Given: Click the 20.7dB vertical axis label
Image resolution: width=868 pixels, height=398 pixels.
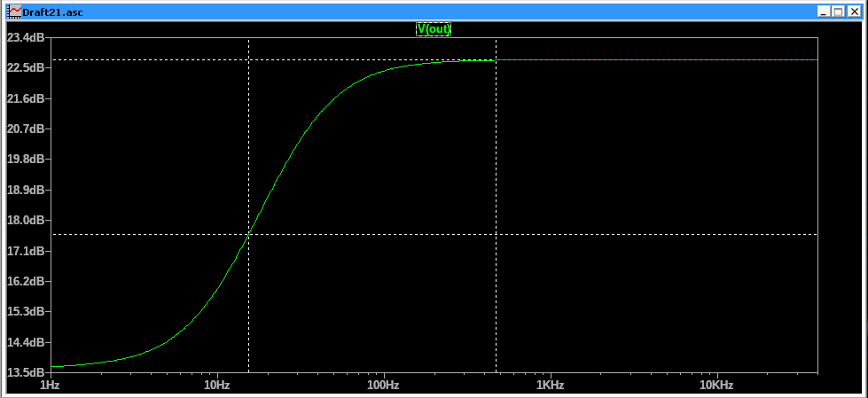Looking at the screenshot, I should 25,129.
